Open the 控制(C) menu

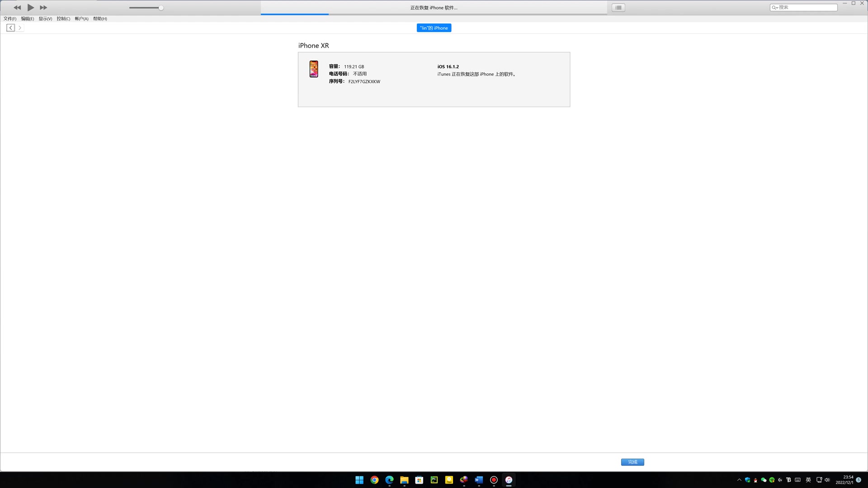63,19
